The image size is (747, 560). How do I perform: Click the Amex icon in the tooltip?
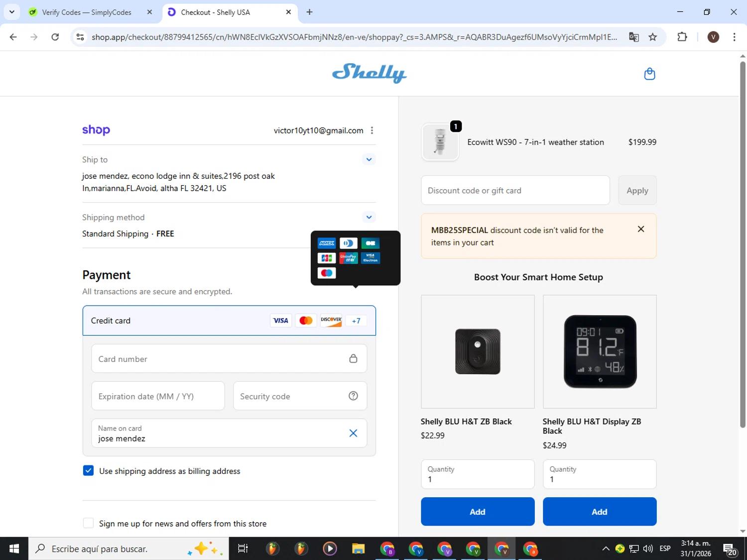pyautogui.click(x=327, y=243)
